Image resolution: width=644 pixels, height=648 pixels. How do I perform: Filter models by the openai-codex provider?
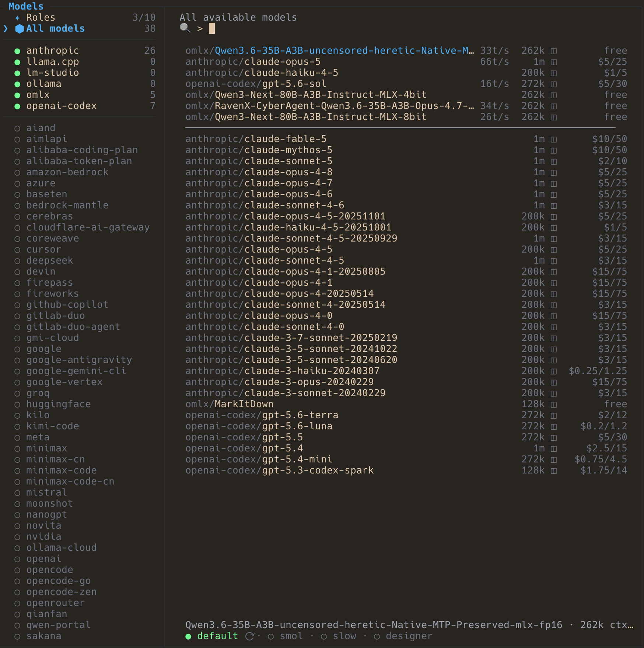coord(85,106)
